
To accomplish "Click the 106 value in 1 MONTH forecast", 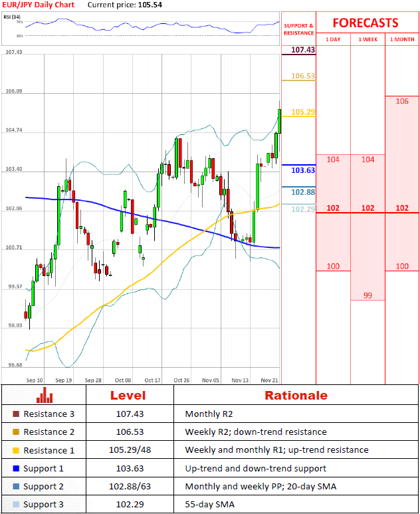I will [402, 101].
